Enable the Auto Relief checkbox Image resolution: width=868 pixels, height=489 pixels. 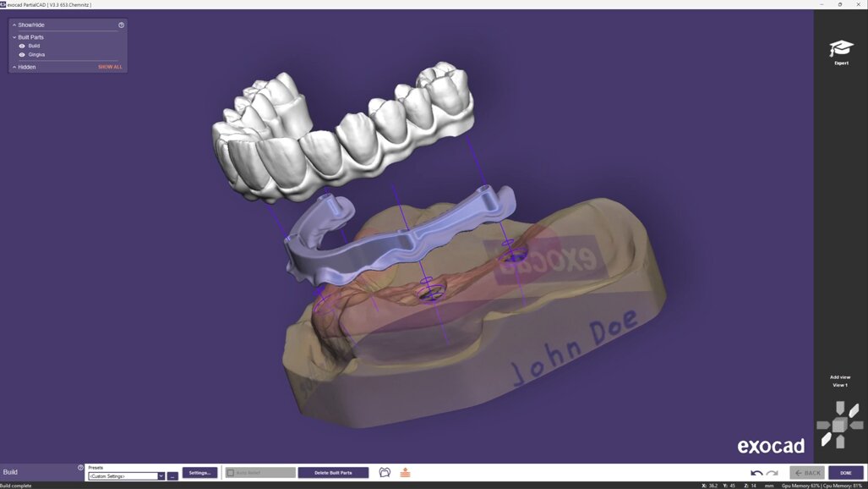(x=232, y=472)
